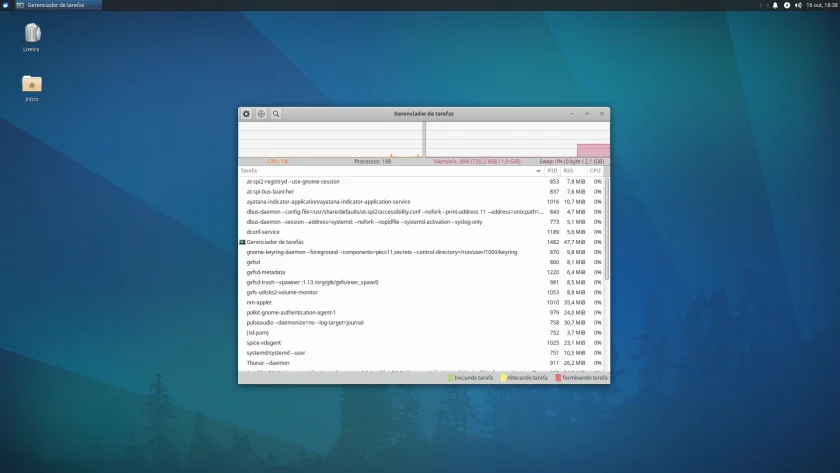840x473 pixels.
Task: Select the nm-applet process row
Action: point(421,303)
